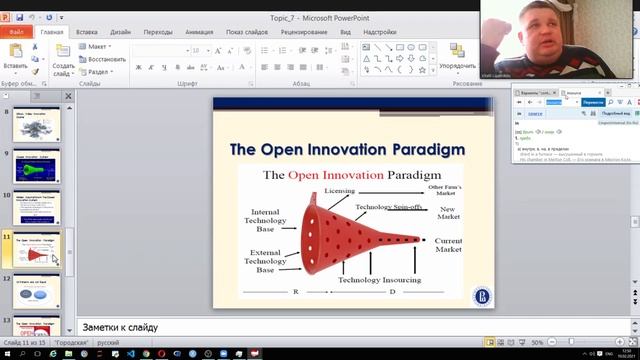
Task: Open the Файл tab
Action: 16,32
